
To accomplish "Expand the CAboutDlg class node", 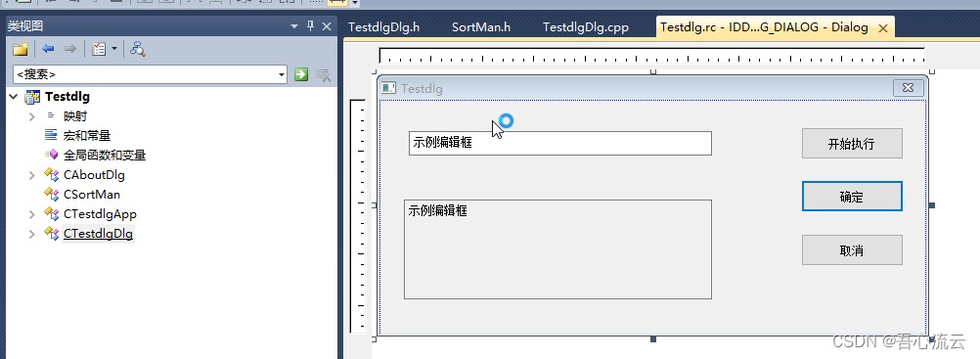I will pyautogui.click(x=32, y=175).
